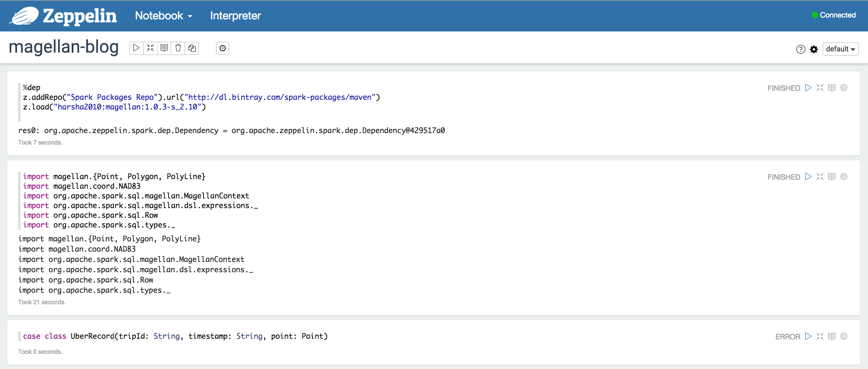Toggle output display on the imports paragraph
Viewport: 868px width, 369px height.
click(x=832, y=177)
